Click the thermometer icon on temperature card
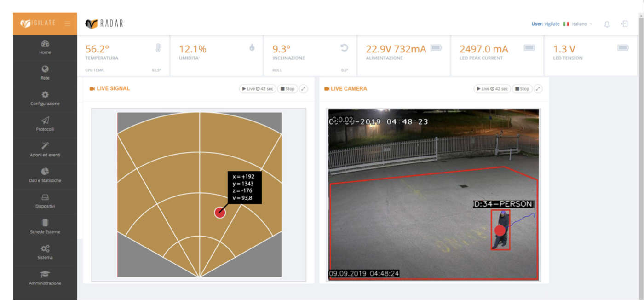This screenshot has height=300, width=644. [158, 47]
